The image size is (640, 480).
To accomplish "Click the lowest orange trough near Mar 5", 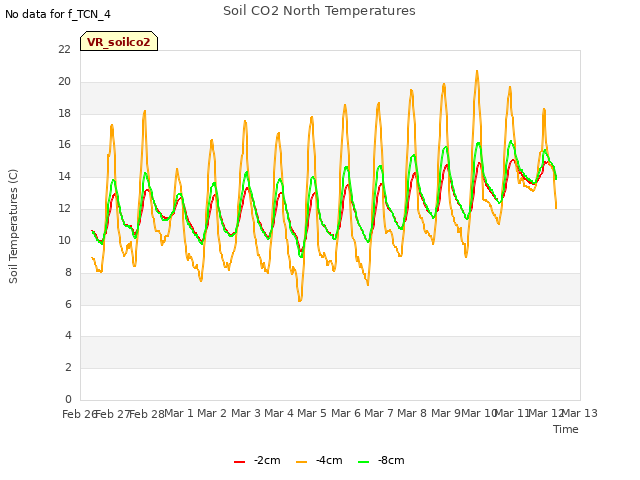I will point(300,300).
